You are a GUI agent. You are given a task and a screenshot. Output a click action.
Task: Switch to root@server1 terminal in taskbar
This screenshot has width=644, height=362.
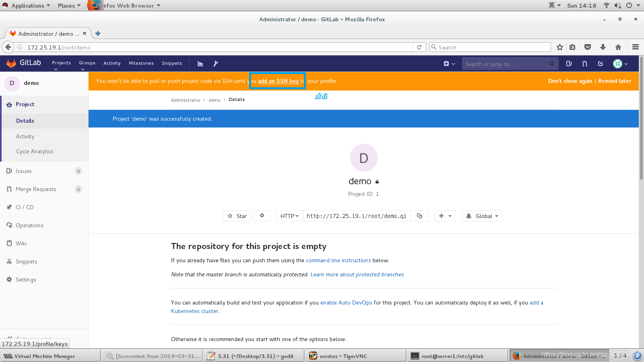[457, 356]
